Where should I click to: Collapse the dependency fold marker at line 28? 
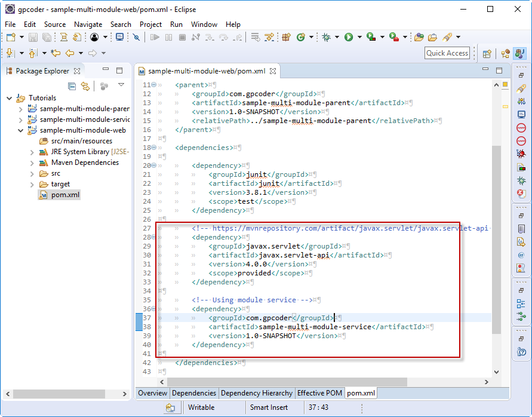154,237
